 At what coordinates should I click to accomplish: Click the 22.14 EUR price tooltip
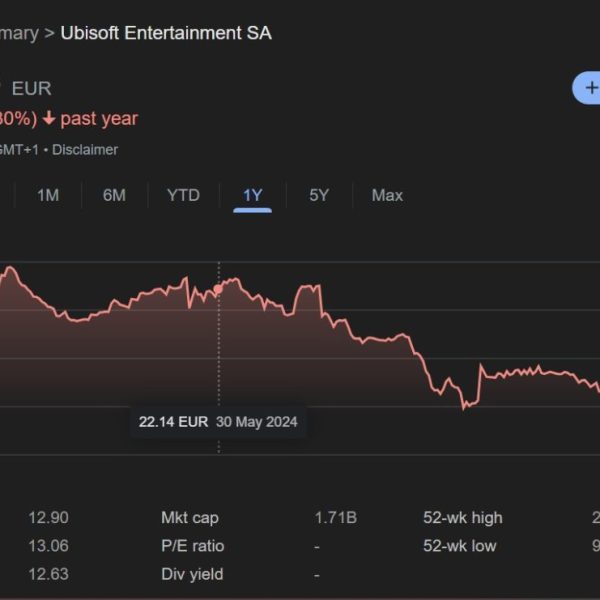218,422
